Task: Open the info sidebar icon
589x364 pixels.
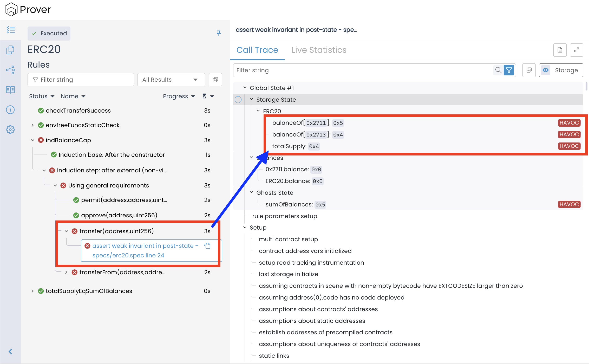Action: (x=10, y=110)
